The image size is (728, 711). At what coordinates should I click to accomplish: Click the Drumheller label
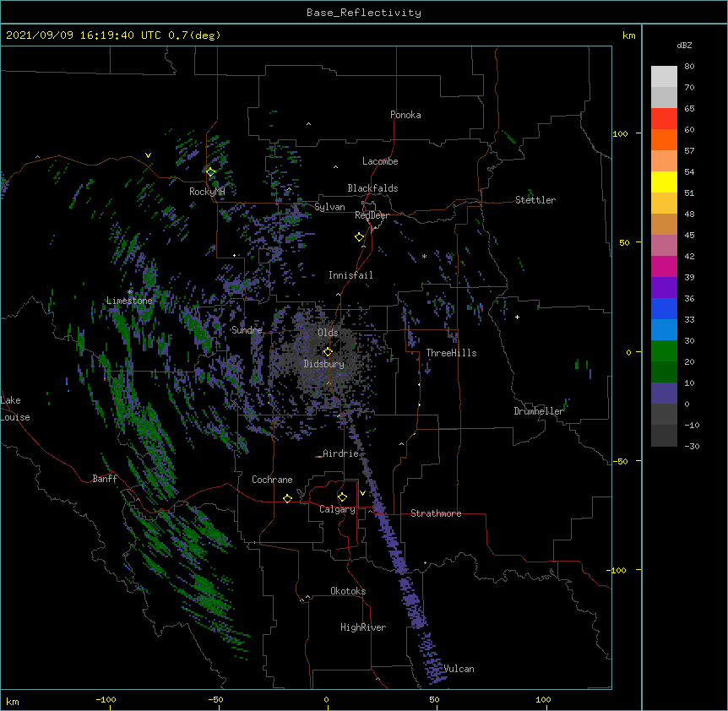point(539,411)
